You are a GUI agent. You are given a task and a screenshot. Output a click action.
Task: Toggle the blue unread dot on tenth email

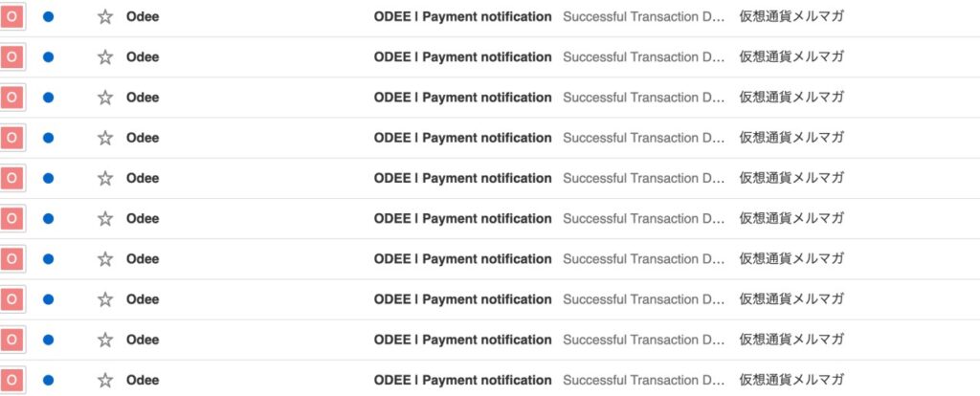(x=48, y=381)
